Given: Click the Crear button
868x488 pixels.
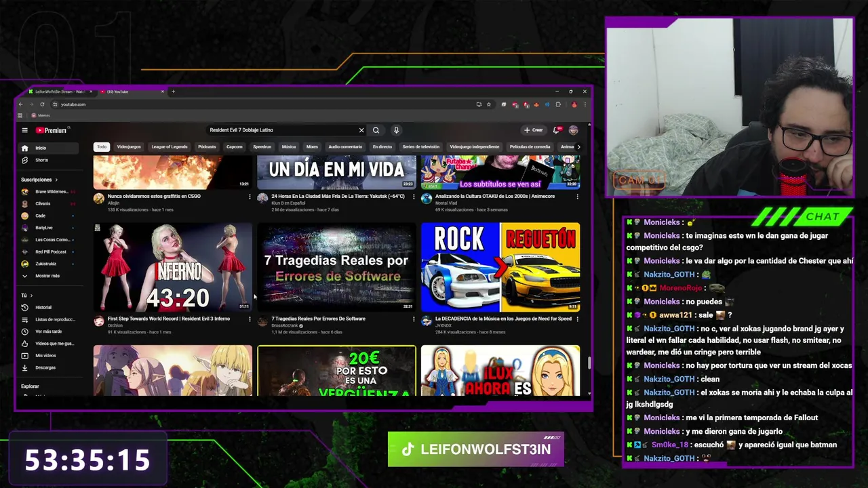Looking at the screenshot, I should 534,130.
